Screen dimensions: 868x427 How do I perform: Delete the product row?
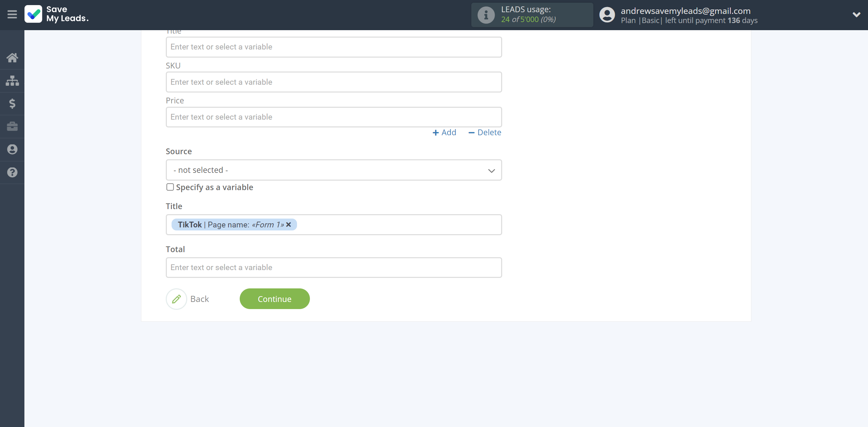pos(485,133)
